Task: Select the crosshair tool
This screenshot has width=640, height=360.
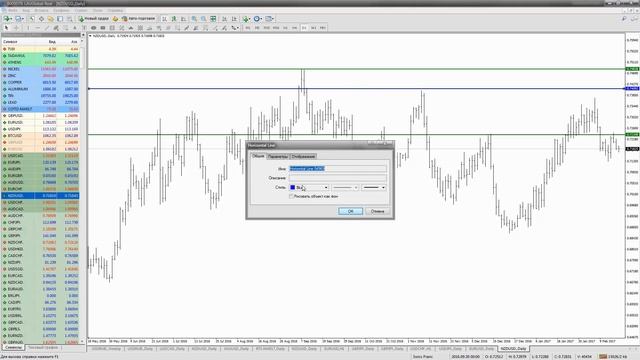Action: click(16, 28)
